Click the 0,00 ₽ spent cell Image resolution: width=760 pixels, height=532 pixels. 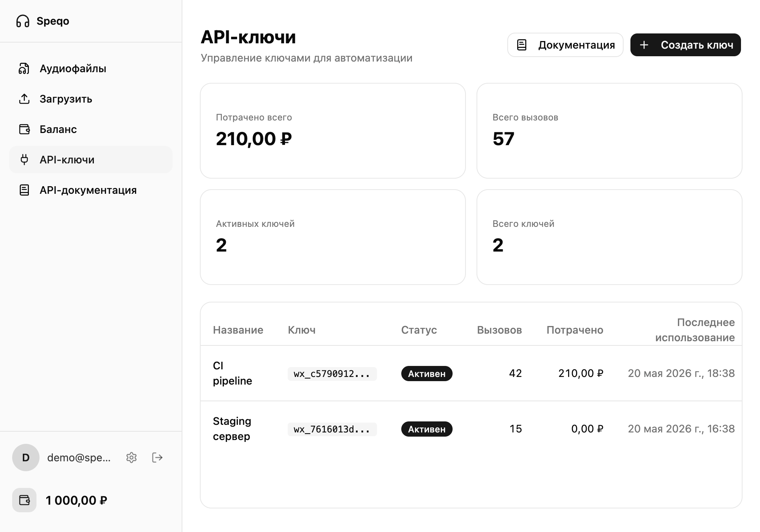[587, 429]
